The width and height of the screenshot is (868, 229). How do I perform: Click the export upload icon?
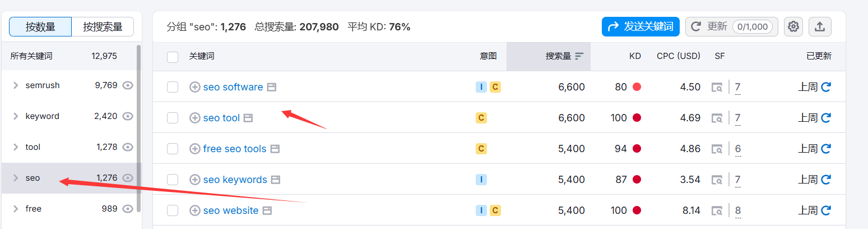[x=820, y=26]
